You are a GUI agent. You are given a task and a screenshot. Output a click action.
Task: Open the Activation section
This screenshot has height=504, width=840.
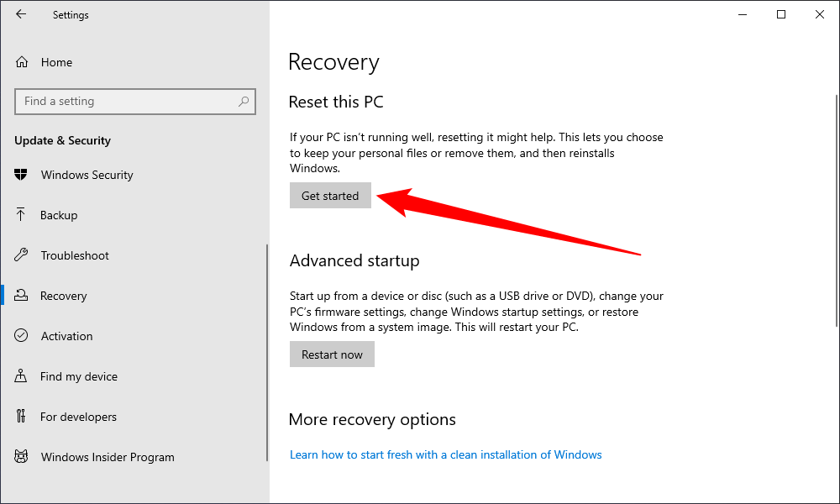66,336
